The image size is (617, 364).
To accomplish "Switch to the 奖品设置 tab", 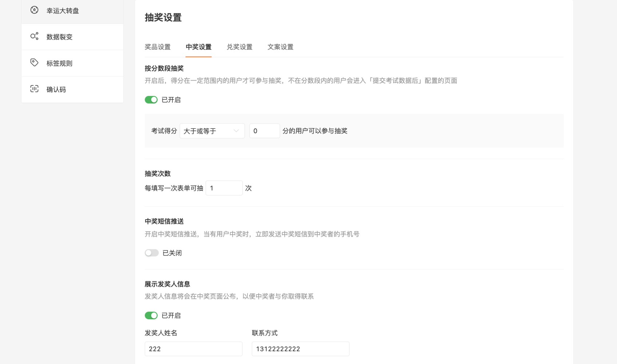I will point(158,47).
